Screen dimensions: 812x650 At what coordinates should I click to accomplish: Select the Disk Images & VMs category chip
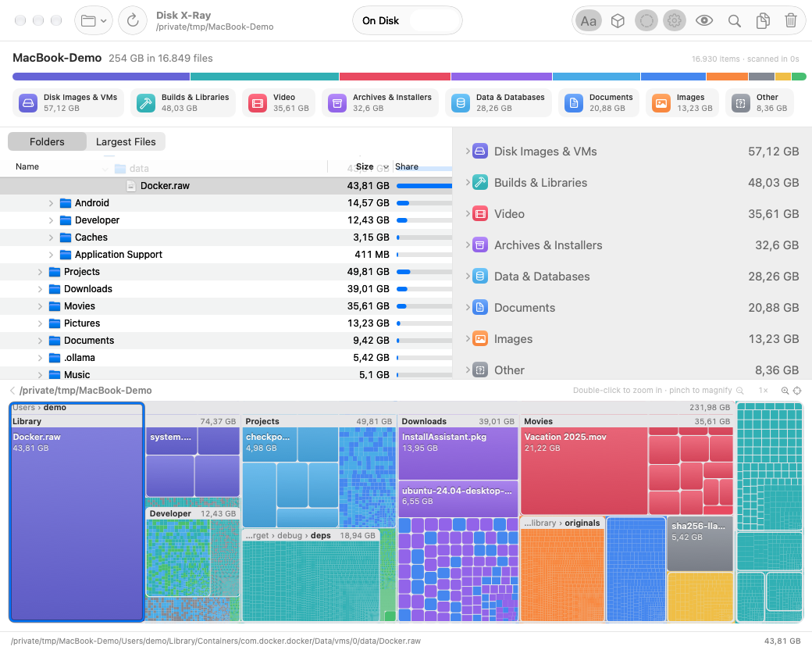pos(69,102)
